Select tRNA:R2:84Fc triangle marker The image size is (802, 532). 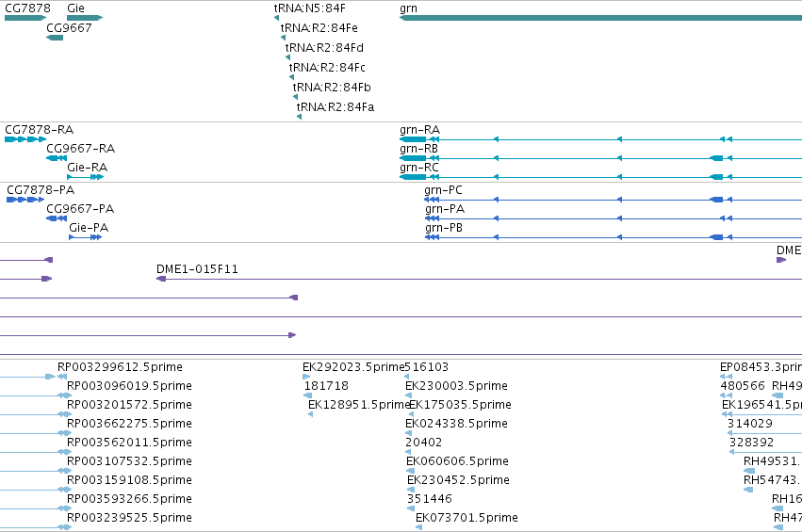[x=291, y=77]
